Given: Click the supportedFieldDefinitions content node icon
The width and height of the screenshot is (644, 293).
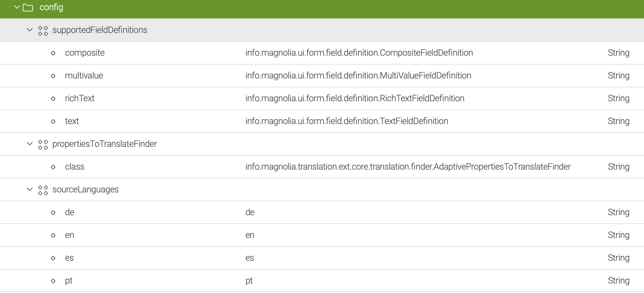Looking at the screenshot, I should pos(43,30).
